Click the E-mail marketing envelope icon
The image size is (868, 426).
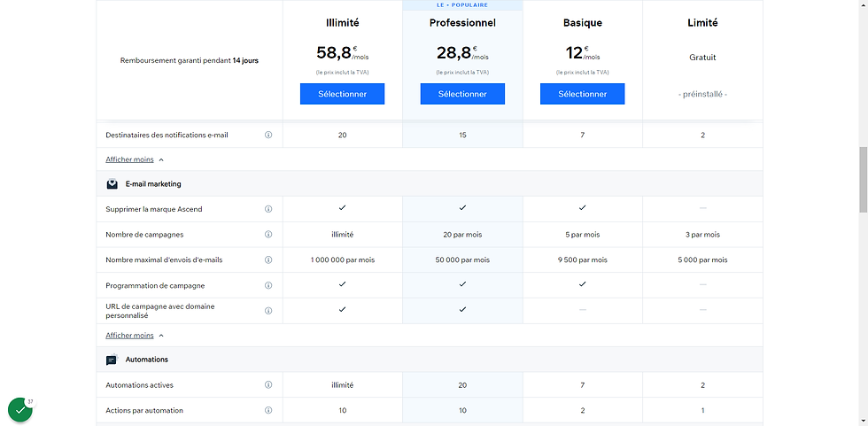click(x=112, y=184)
